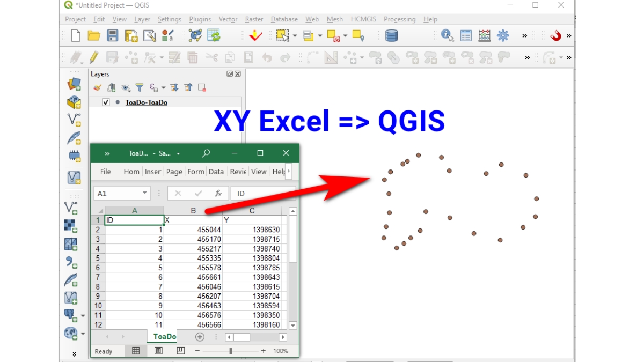
Task: Select Excel column B header
Action: (x=193, y=211)
